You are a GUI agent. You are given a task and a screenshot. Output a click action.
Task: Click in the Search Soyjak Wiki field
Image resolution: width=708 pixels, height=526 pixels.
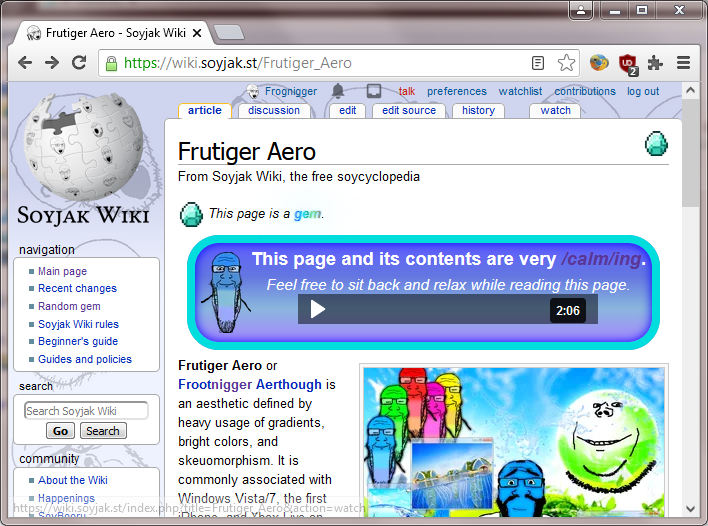[x=86, y=411]
